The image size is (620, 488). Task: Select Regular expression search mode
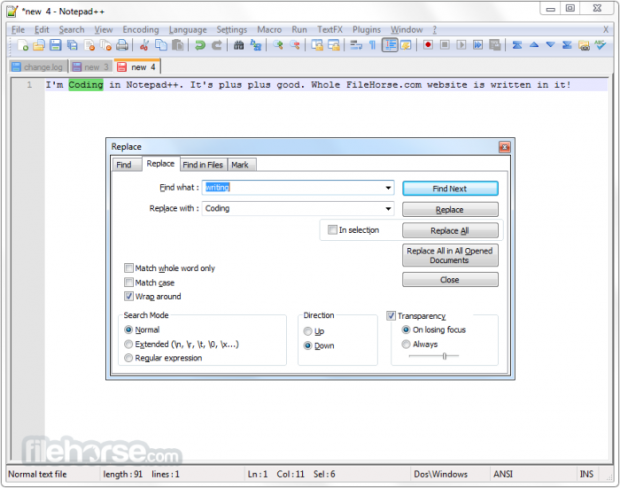tap(129, 357)
